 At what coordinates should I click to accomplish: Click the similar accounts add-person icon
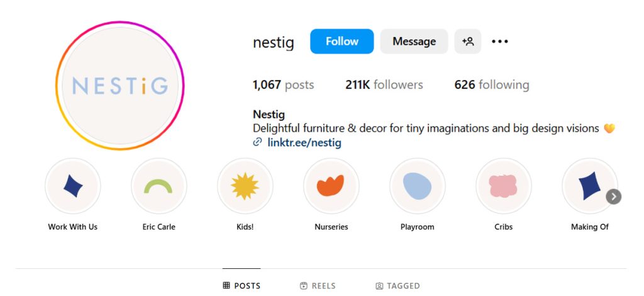[x=468, y=42]
